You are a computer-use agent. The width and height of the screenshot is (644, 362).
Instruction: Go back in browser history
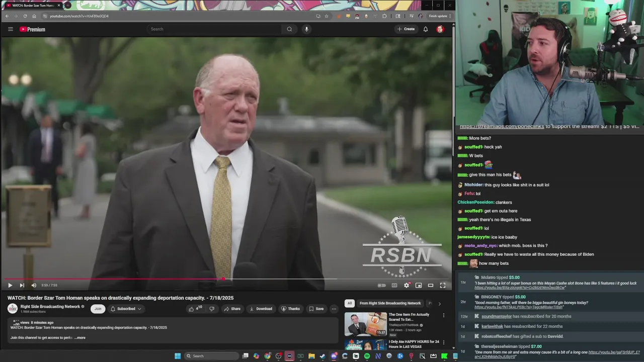[7, 16]
